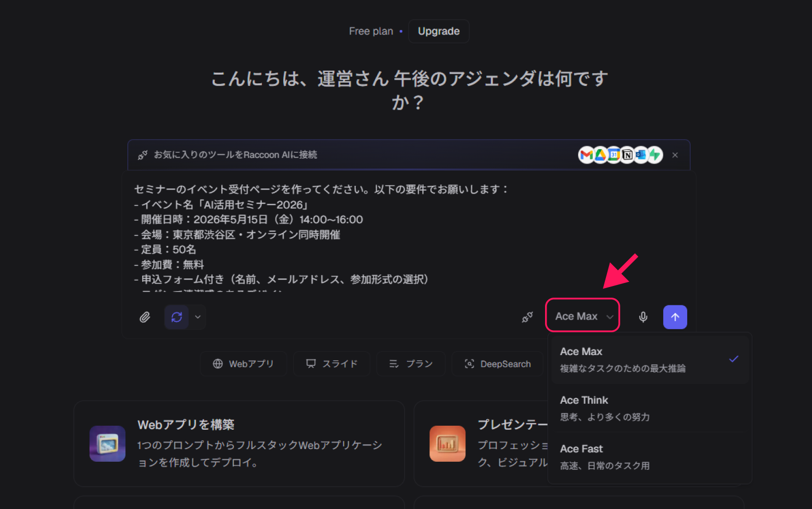Click the Notion icon in the banner

coord(628,155)
